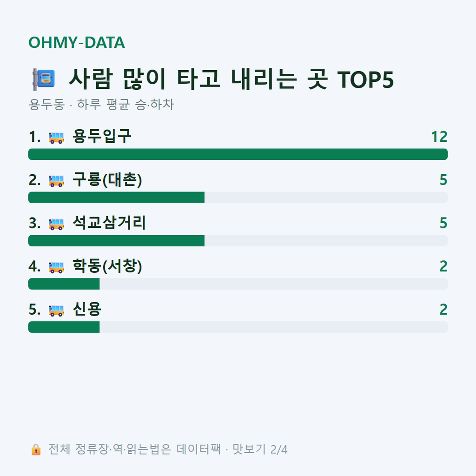Image resolution: width=476 pixels, height=476 pixels.
Task: Click the 용두동 · 하루 평균 승·하차 subtitle
Action: tap(101, 105)
